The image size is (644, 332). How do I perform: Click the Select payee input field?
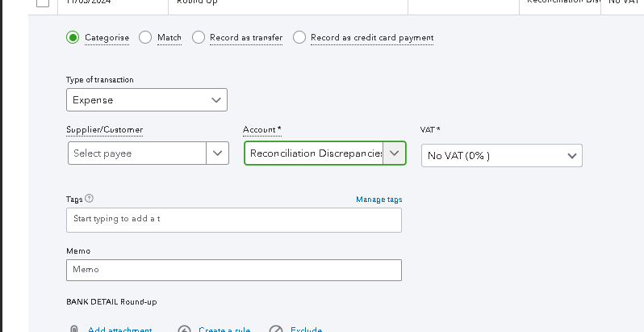[x=137, y=153]
